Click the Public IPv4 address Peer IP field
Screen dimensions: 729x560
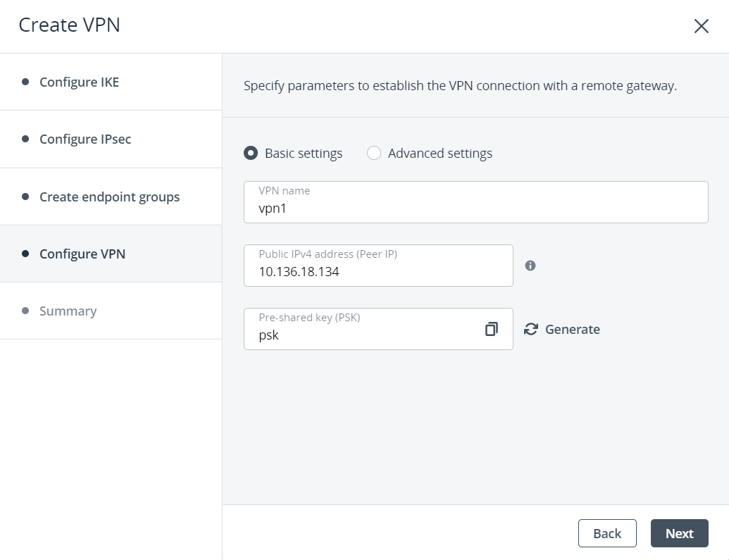[x=378, y=270]
